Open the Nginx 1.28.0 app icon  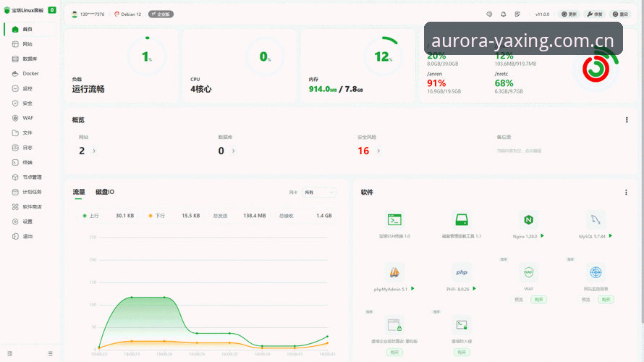coord(528,220)
